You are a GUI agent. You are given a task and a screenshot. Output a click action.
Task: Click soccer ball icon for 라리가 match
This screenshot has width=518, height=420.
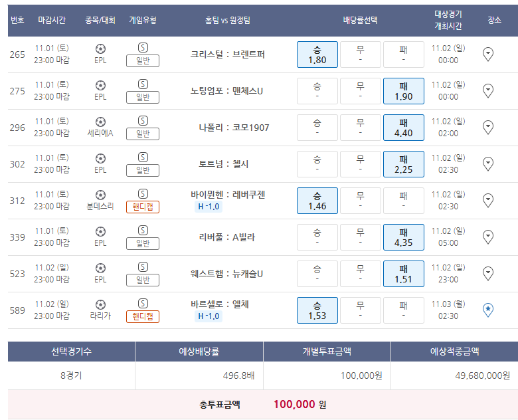click(100, 304)
